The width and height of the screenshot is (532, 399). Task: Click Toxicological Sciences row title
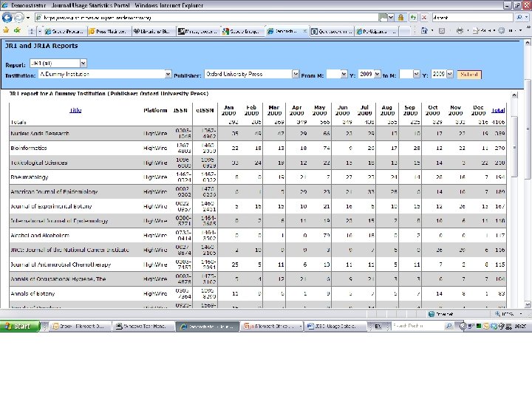pos(39,163)
